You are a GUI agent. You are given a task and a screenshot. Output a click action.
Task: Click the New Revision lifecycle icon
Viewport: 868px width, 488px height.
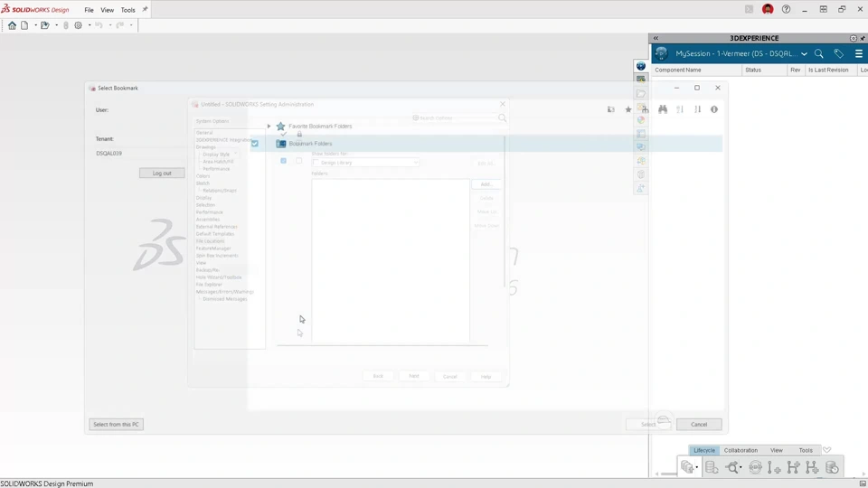[774, 467]
